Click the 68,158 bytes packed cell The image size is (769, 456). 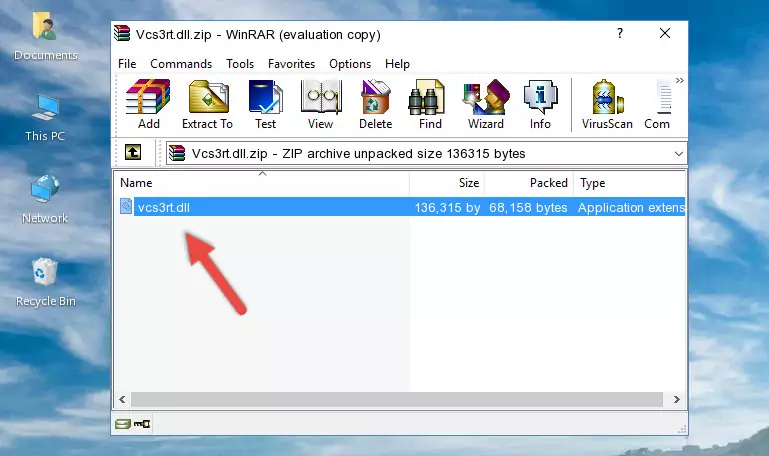tap(528, 207)
